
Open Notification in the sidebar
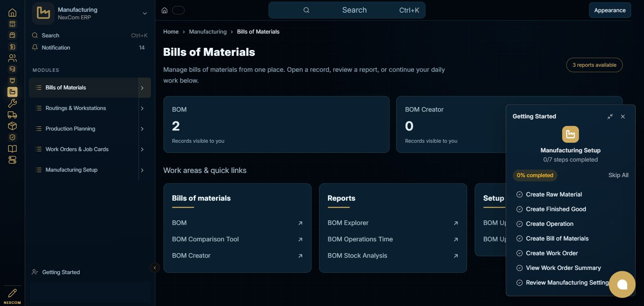click(x=90, y=47)
